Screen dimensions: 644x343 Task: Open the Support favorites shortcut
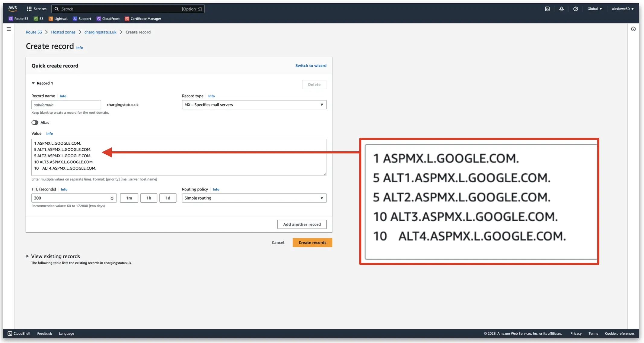pos(82,19)
